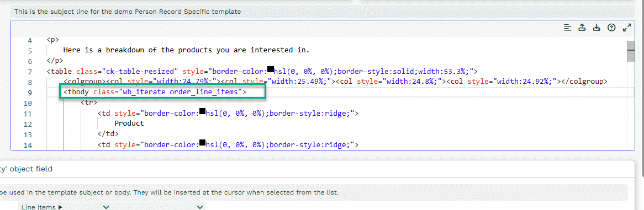Click line number 9 in the gutter
Screen dimensions: 644x210
[x=30, y=93]
